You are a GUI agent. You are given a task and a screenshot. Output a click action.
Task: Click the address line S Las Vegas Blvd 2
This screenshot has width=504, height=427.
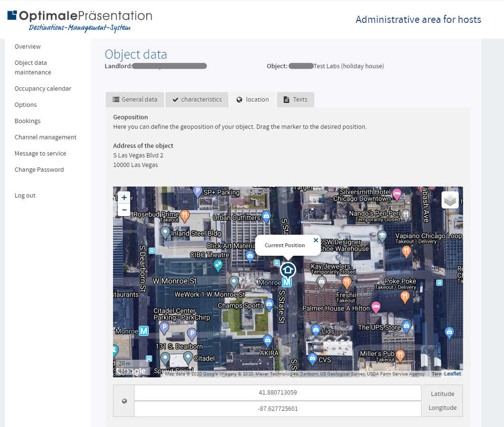click(x=138, y=156)
